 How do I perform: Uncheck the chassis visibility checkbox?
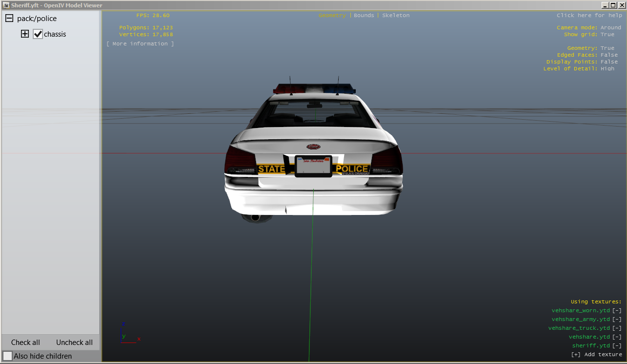(38, 34)
